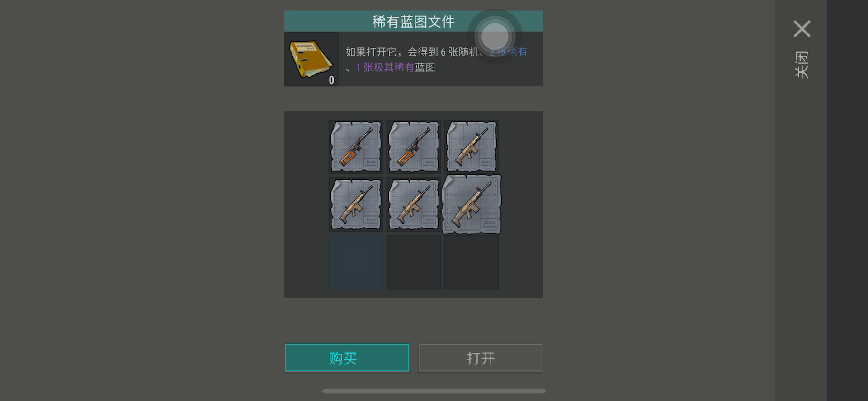This screenshot has height=401, width=868.
Task: Tap the middle empty slot in bottom row
Action: [414, 262]
